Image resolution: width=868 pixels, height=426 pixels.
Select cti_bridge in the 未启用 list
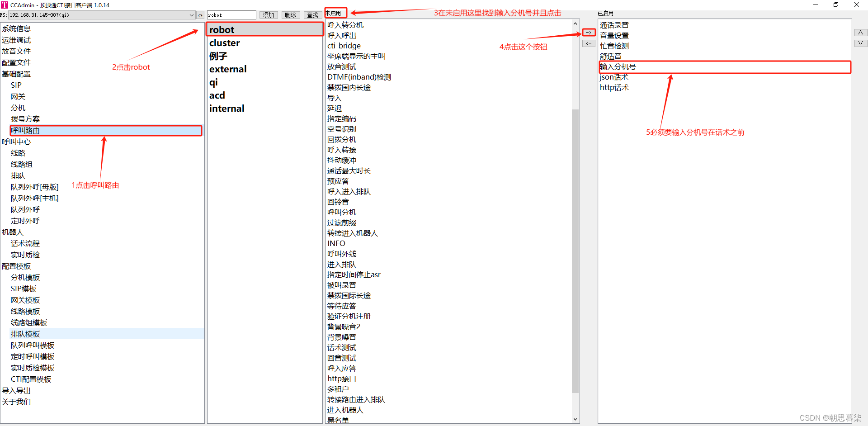344,46
